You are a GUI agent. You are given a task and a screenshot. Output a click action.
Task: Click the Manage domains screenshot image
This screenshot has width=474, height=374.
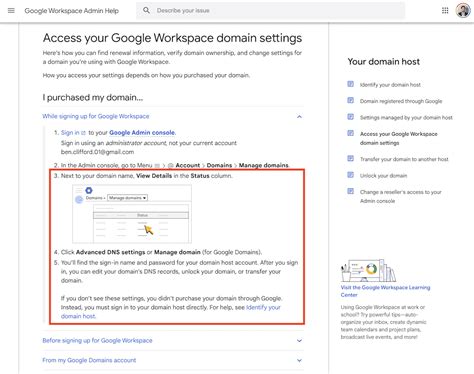pyautogui.click(x=132, y=214)
